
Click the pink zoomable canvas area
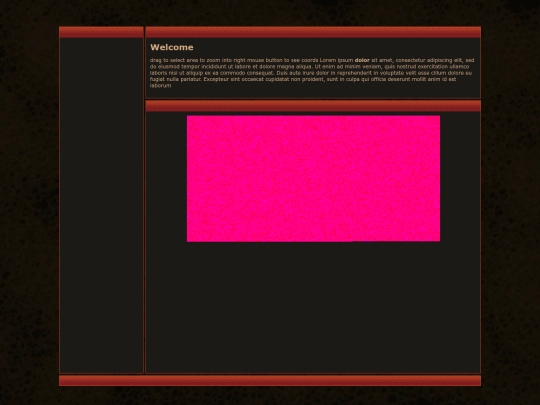pyautogui.click(x=313, y=179)
